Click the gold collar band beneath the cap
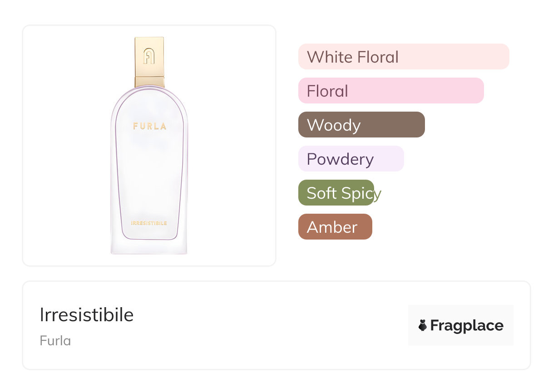 (149, 82)
